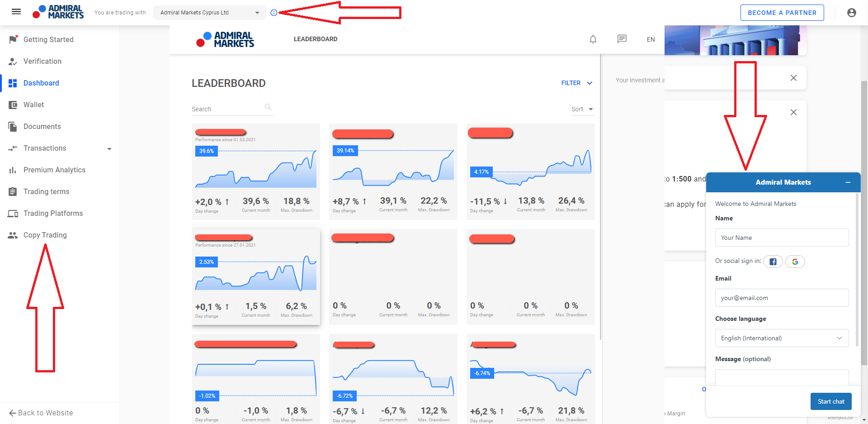
Task: Open the hamburger menu icon
Action: [x=16, y=12]
